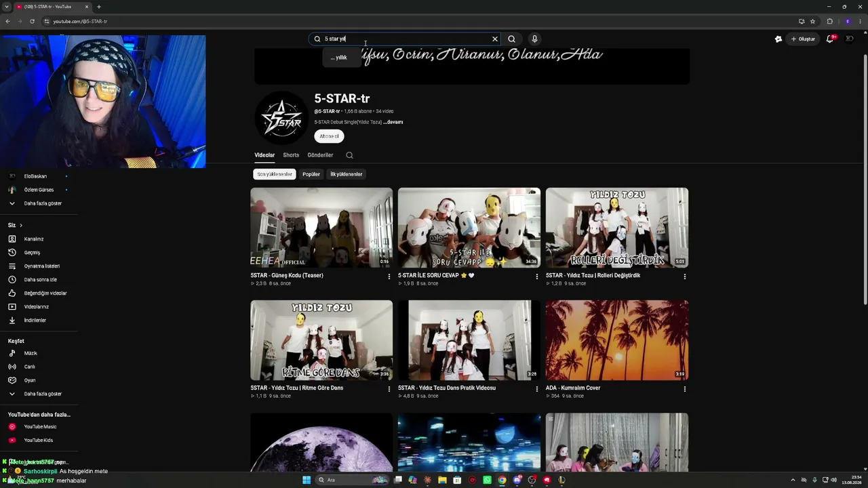Open options for 5-STAR İLE SORU CEVAP video

point(537,277)
